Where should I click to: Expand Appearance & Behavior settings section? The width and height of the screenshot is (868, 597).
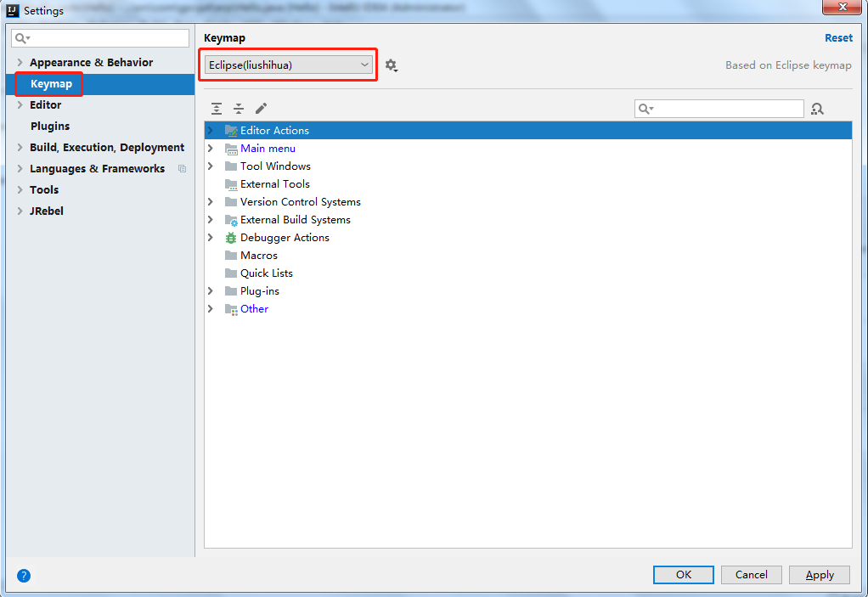click(20, 63)
